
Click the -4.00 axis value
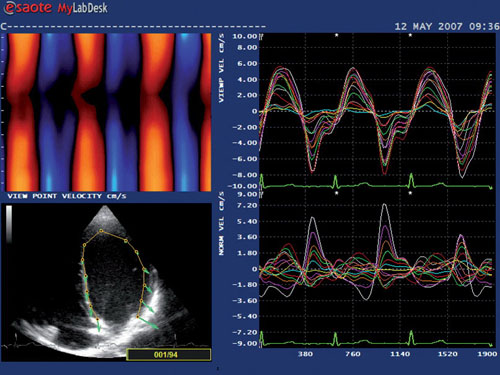pyautogui.click(x=245, y=143)
